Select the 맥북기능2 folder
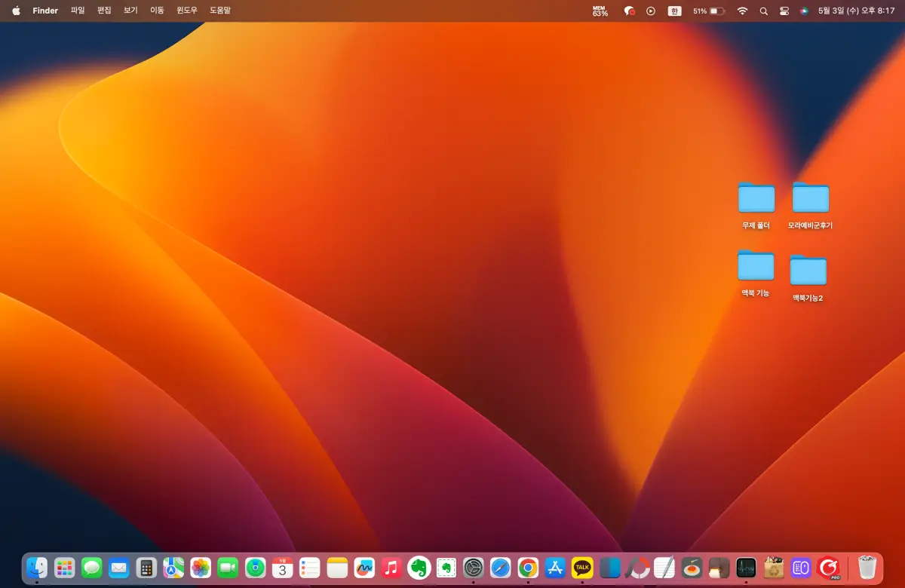The width and height of the screenshot is (905, 588). point(808,279)
